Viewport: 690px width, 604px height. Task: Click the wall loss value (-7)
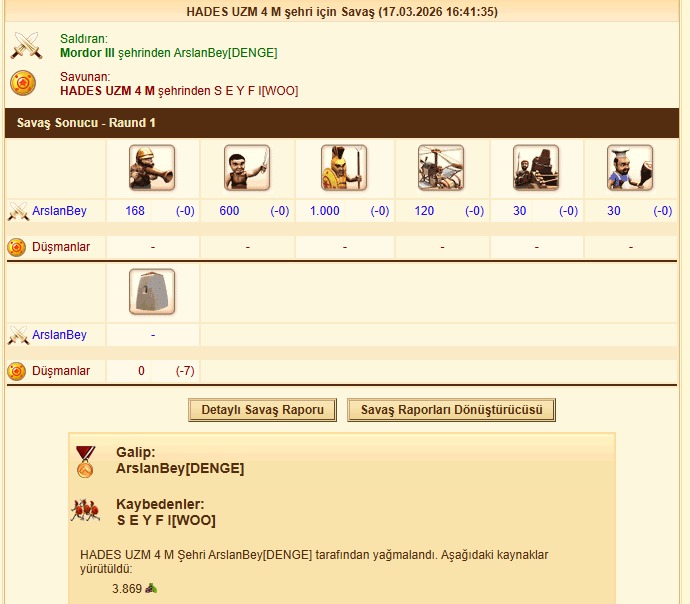(x=185, y=371)
